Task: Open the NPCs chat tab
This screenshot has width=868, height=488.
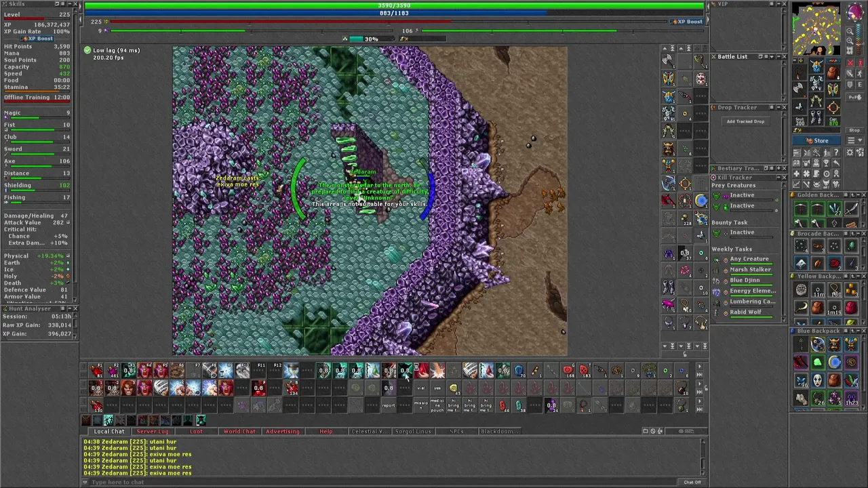Action: coord(456,431)
